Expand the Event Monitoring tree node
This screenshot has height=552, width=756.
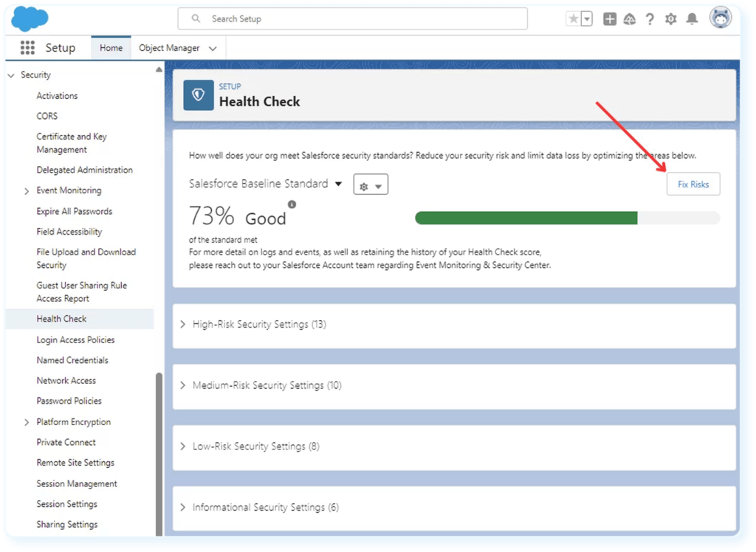pyautogui.click(x=27, y=191)
